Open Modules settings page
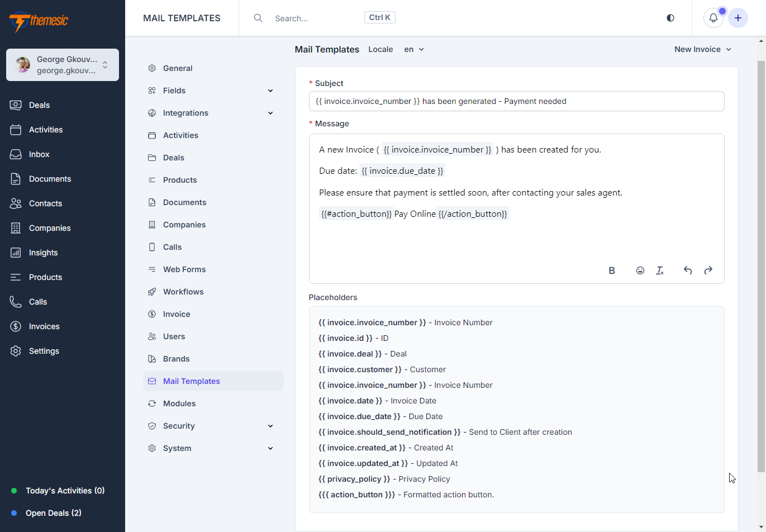Viewport: 766px width, 532px height. [x=213, y=403]
